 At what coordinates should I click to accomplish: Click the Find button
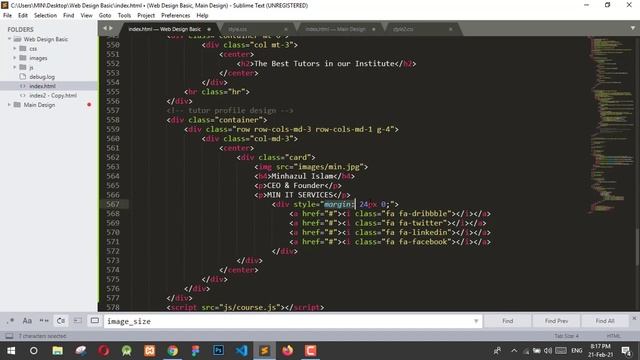(507, 321)
